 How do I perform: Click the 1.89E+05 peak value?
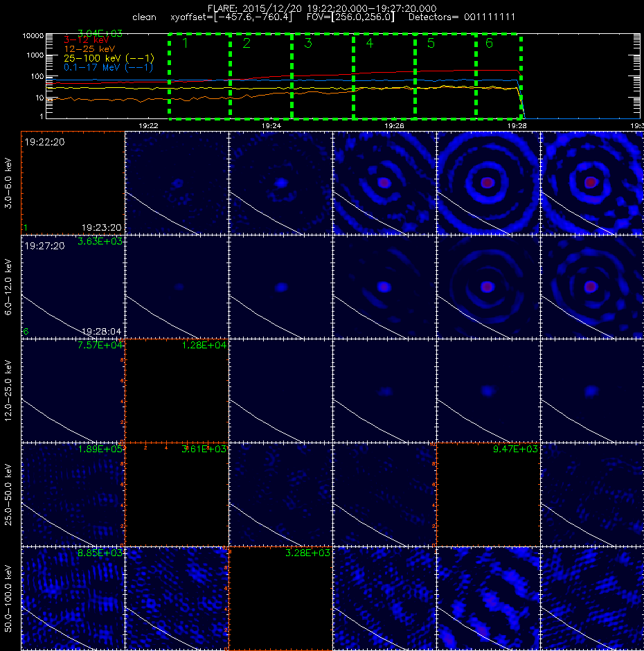point(100,449)
